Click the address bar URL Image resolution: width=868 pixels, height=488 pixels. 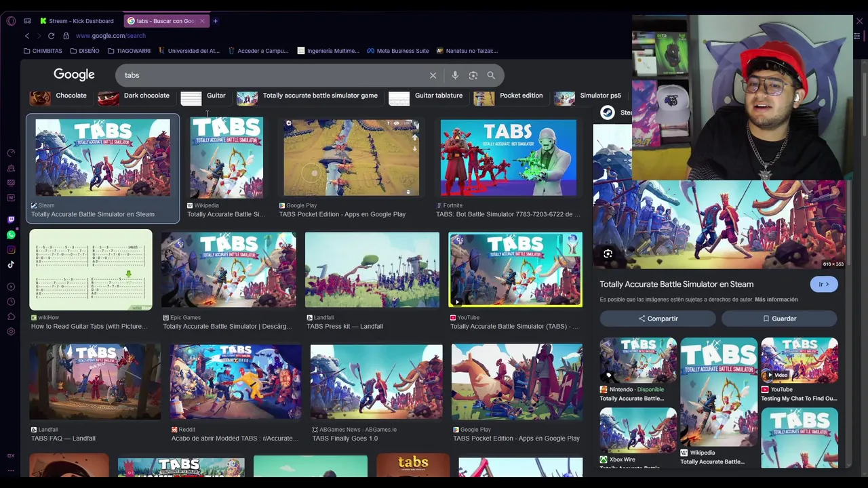tap(111, 36)
